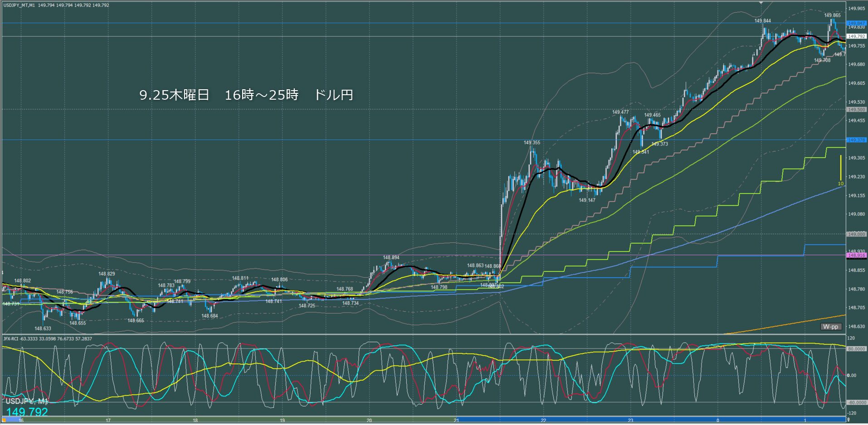Click the large cyan 149.792 price display
This screenshot has width=868, height=425.
point(27,412)
